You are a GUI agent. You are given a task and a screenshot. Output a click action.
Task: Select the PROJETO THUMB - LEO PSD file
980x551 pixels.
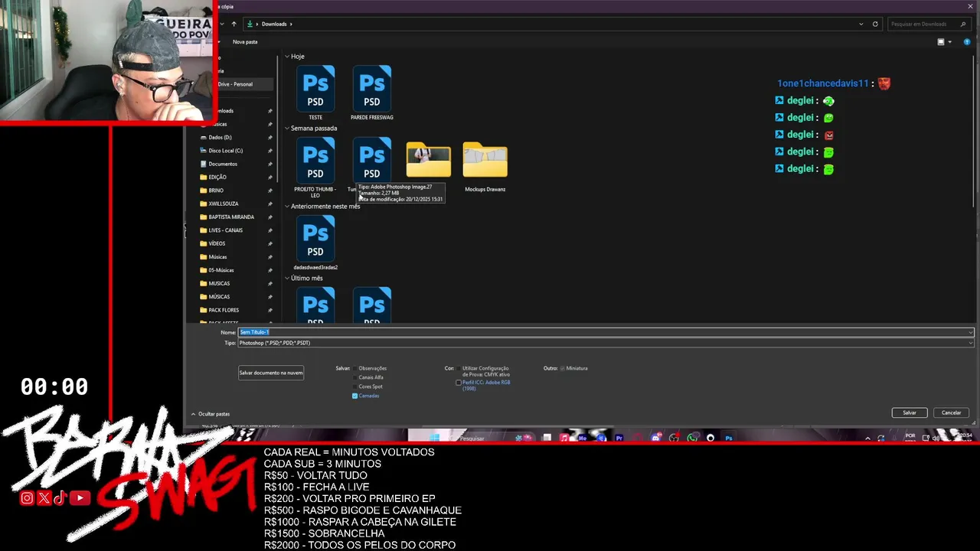pos(315,168)
